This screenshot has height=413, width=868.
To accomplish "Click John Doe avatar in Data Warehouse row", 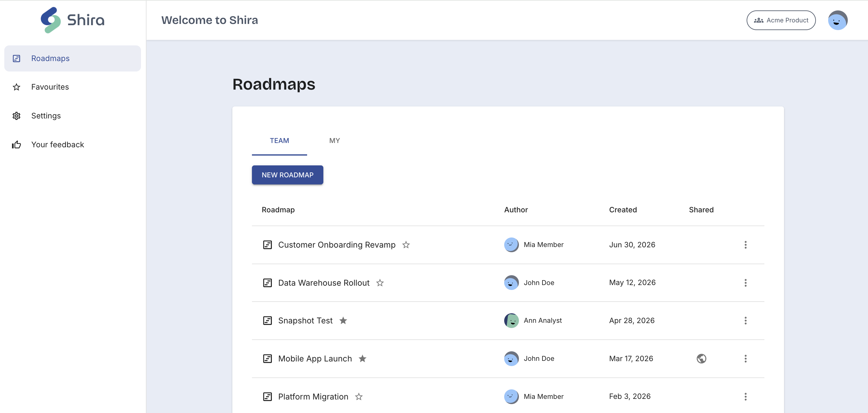I will (x=511, y=283).
